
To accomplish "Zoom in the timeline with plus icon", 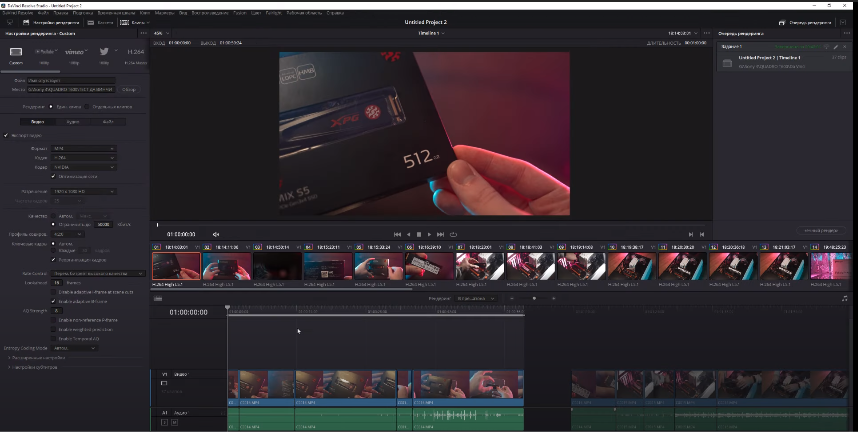I will pos(554,298).
